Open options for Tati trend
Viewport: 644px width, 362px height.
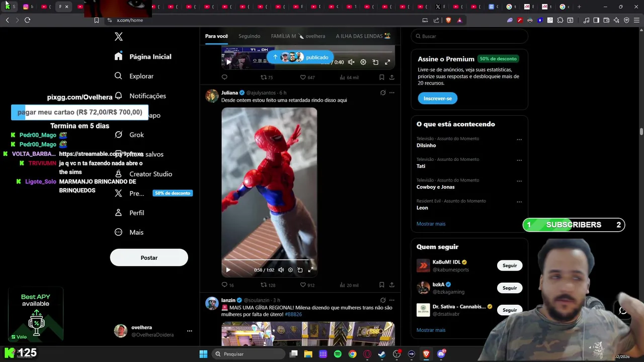point(519,160)
